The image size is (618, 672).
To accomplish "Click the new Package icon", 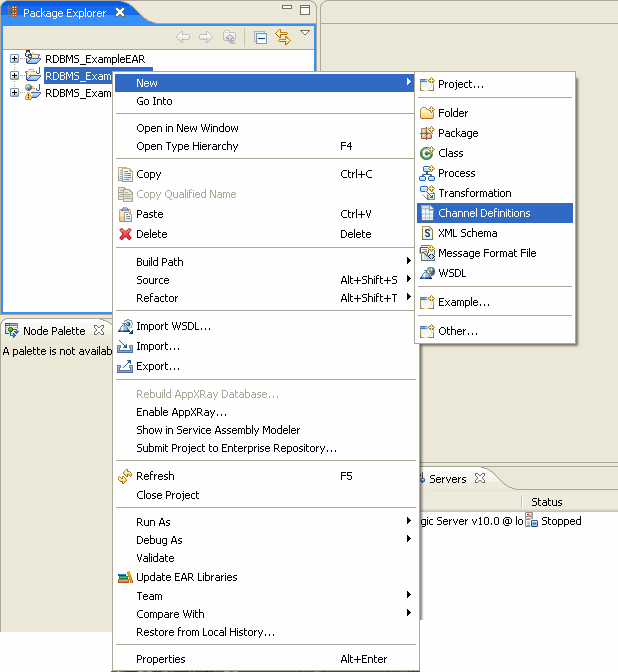I will point(427,133).
